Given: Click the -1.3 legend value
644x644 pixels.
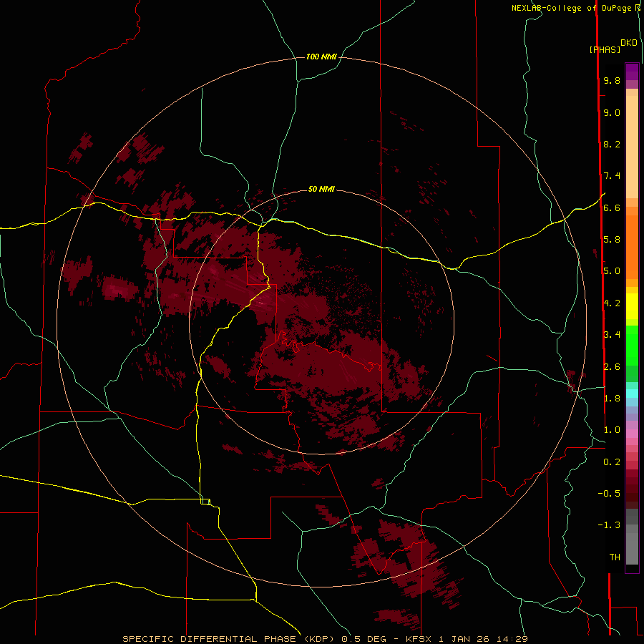Looking at the screenshot, I should pyautogui.click(x=609, y=525).
